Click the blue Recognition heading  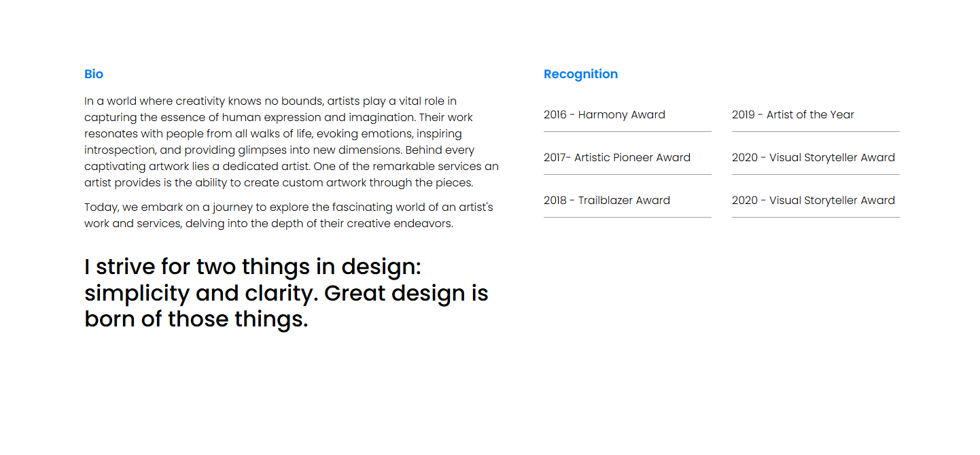coord(580,74)
